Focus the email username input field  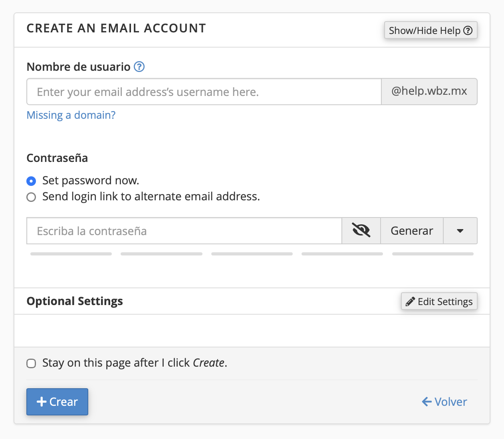point(204,92)
